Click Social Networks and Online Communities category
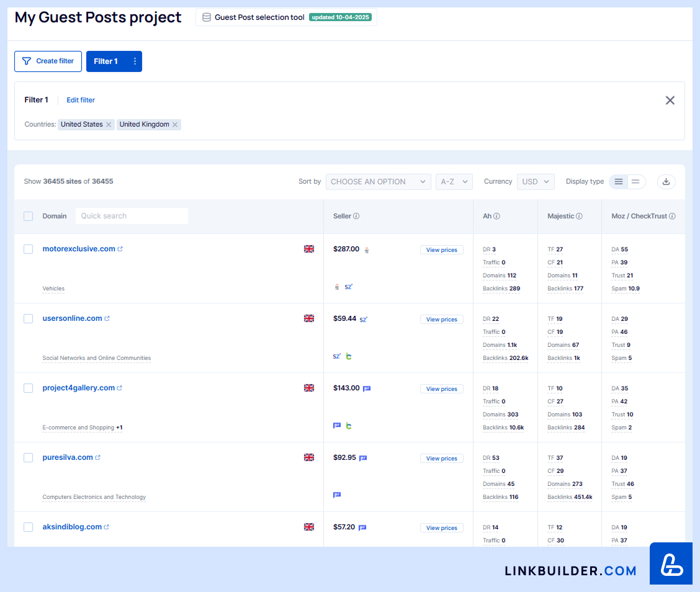700x592 pixels. 96,358
